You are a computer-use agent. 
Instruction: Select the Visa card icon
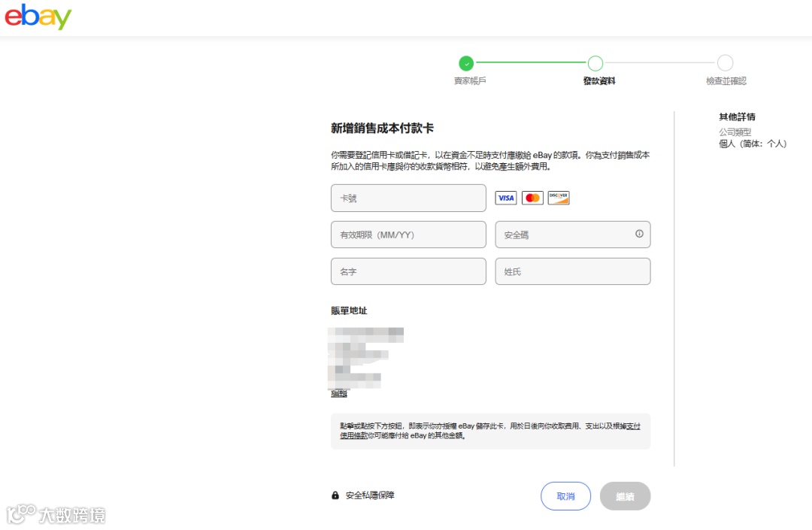pos(505,198)
